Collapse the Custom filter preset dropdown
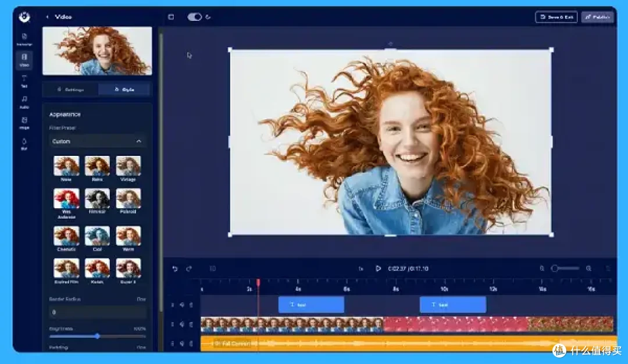628x364 pixels. 97,141
